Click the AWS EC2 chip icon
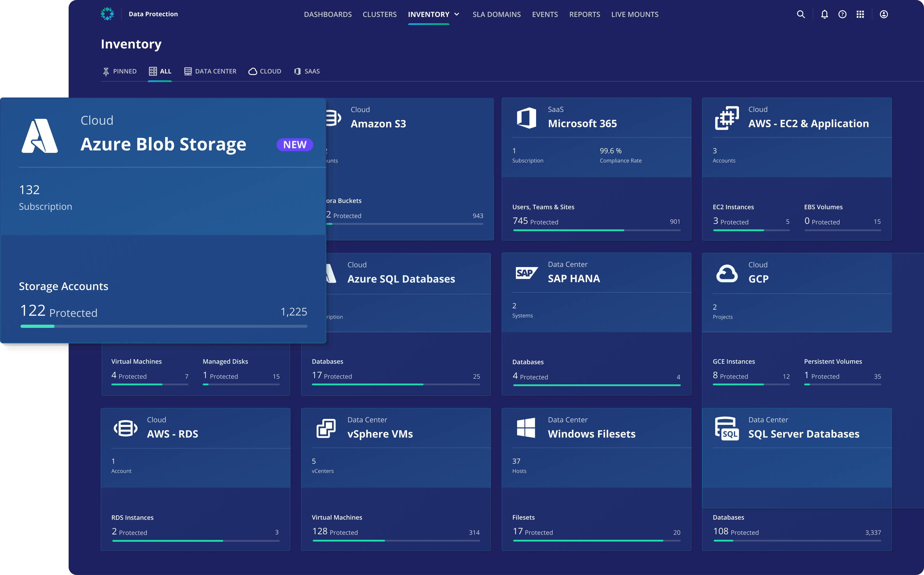 (727, 118)
